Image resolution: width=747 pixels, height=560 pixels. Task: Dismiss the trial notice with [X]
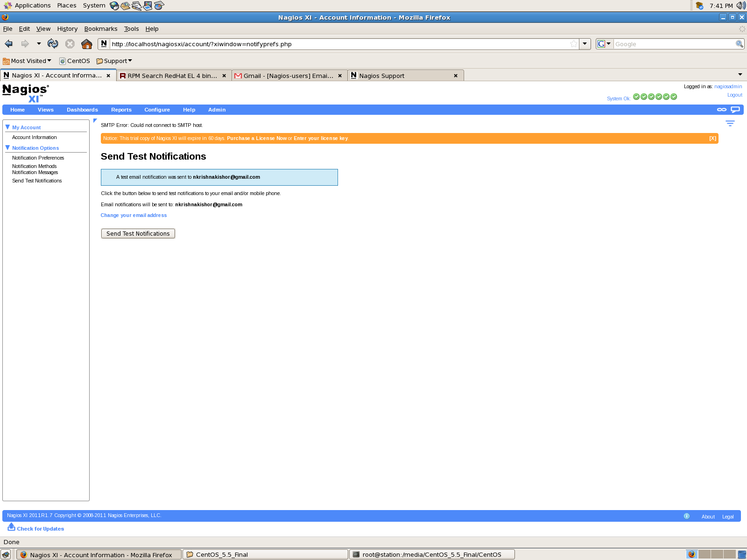712,138
